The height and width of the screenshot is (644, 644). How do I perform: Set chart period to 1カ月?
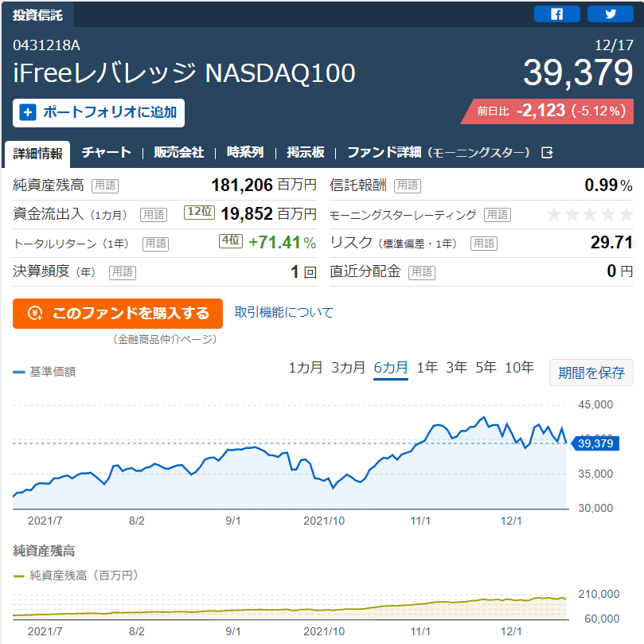click(306, 368)
